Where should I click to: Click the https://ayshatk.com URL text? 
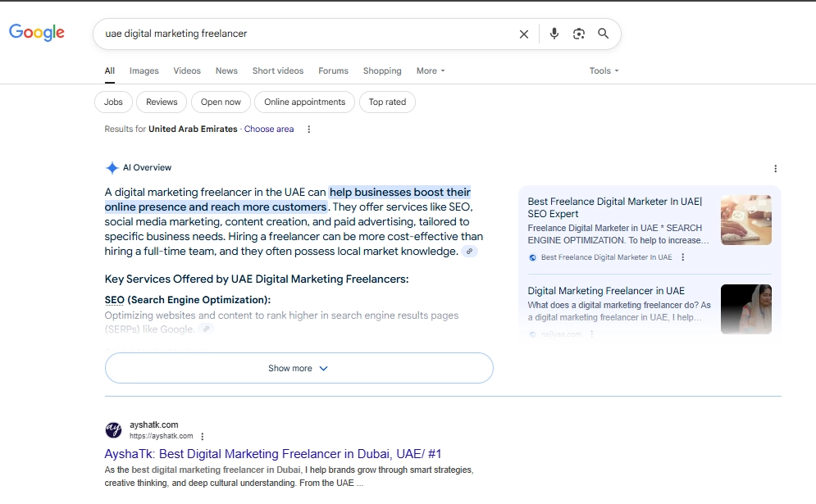[x=162, y=436]
